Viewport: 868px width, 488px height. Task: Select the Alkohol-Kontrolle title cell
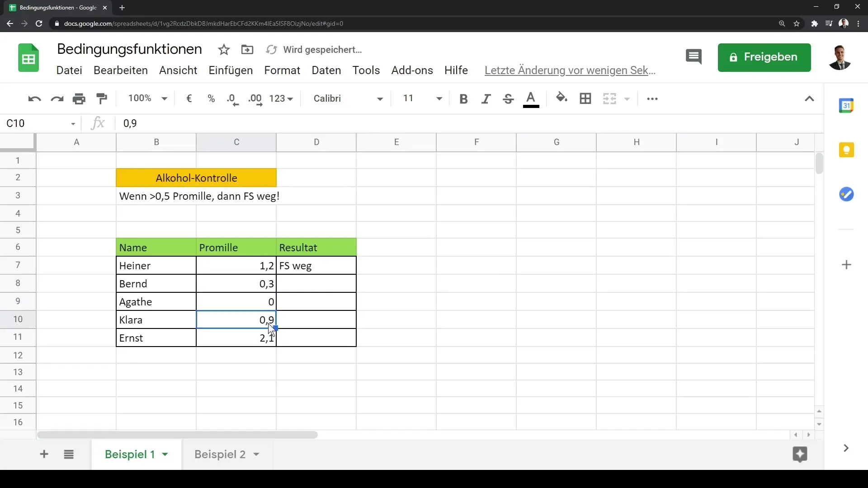point(196,178)
